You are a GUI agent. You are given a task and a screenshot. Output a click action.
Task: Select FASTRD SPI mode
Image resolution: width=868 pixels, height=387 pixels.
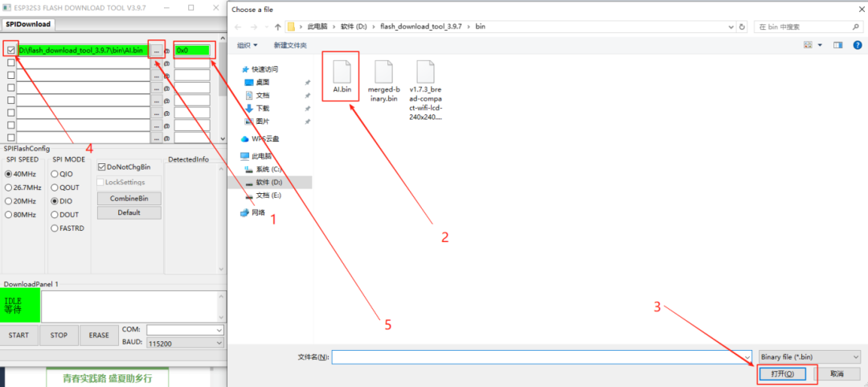pyautogui.click(x=55, y=228)
